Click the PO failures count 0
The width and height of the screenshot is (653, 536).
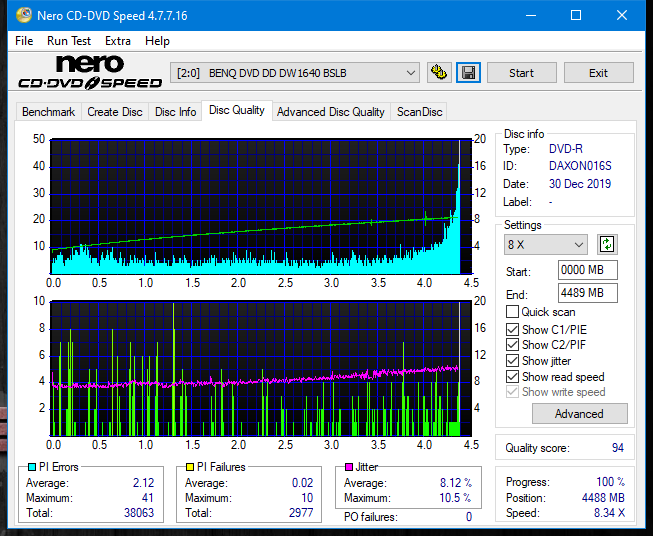tap(469, 517)
